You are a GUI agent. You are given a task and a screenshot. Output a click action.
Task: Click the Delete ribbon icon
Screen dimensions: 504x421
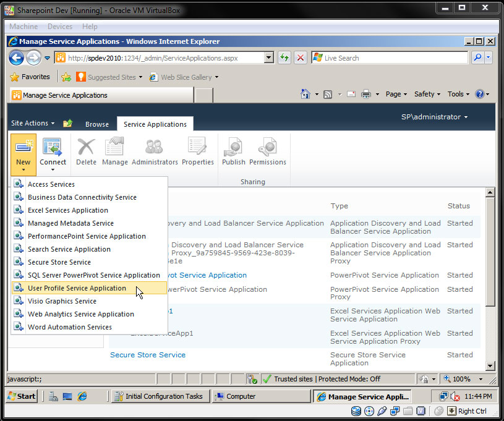click(x=86, y=147)
